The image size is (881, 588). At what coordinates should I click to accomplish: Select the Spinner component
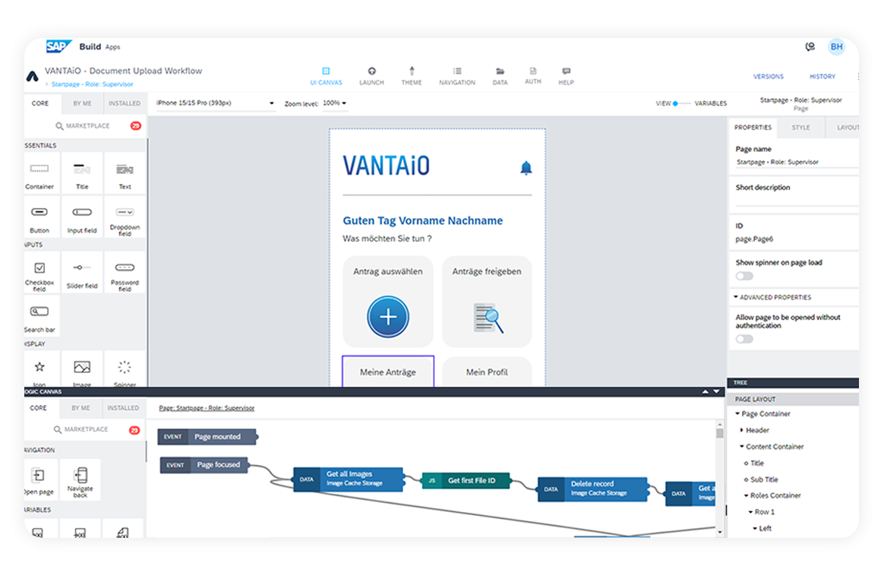point(125,368)
